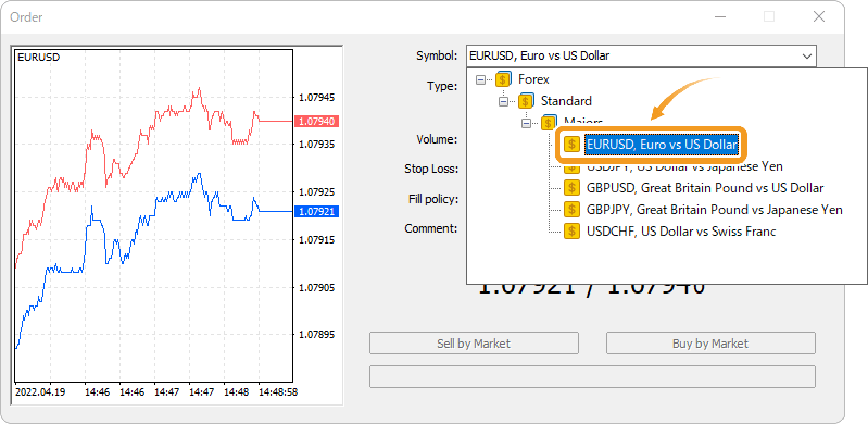Viewport: 868px width, 424px height.
Task: Open the Symbol dropdown arrow
Action: tap(807, 56)
